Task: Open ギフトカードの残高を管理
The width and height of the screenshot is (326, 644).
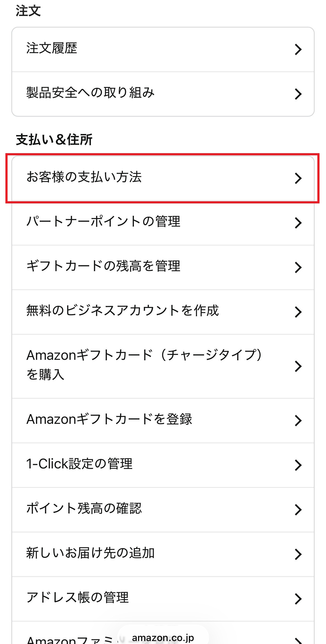Action: 103,266
